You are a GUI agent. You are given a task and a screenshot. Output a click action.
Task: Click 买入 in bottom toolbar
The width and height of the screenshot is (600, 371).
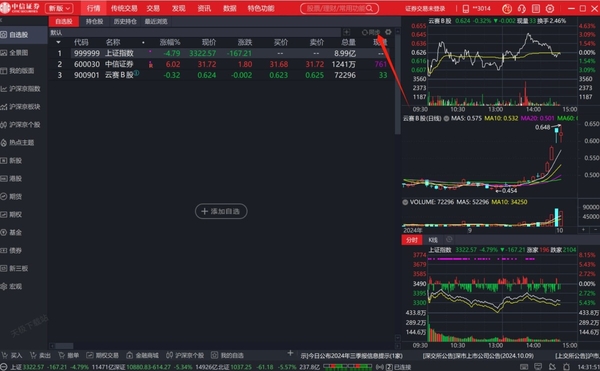[12, 355]
